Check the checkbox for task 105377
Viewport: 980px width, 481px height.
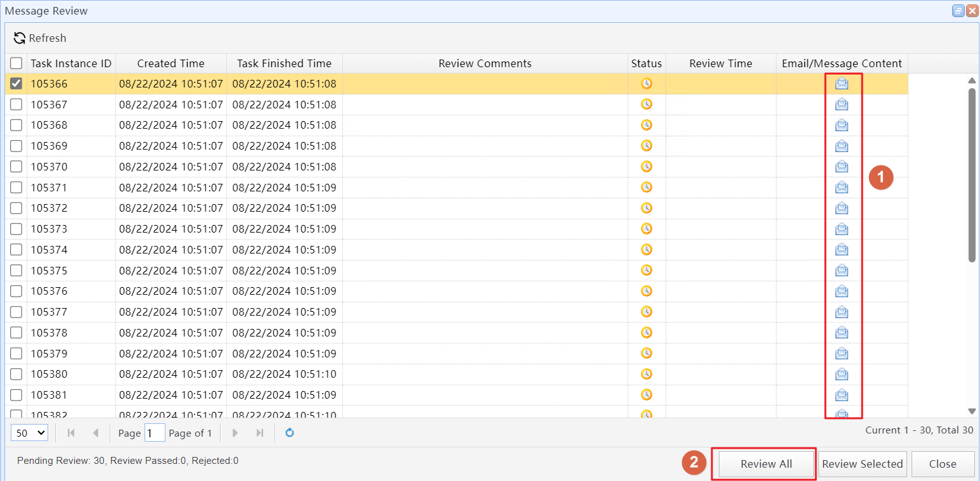16,312
